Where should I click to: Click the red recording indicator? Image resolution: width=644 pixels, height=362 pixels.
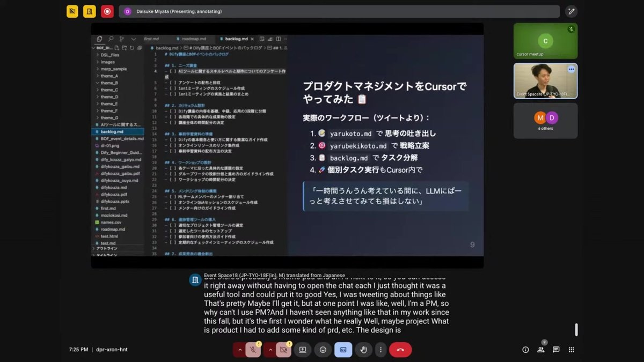(107, 11)
